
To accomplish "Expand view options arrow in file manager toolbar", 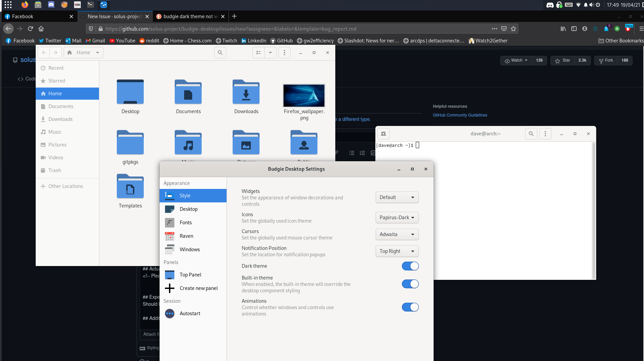I will click(x=270, y=53).
